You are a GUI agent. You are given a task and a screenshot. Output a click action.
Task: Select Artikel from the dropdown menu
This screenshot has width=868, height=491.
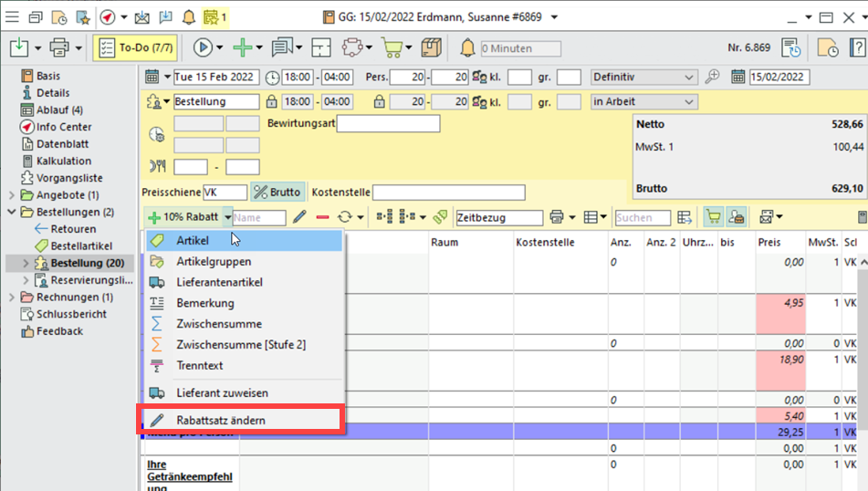pos(193,240)
